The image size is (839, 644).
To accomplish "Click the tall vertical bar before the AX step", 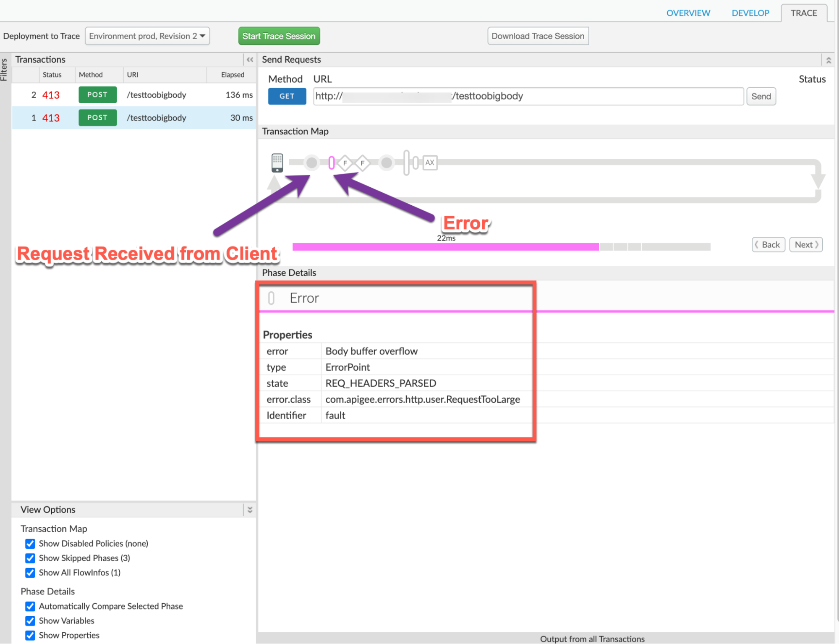I will pyautogui.click(x=406, y=162).
